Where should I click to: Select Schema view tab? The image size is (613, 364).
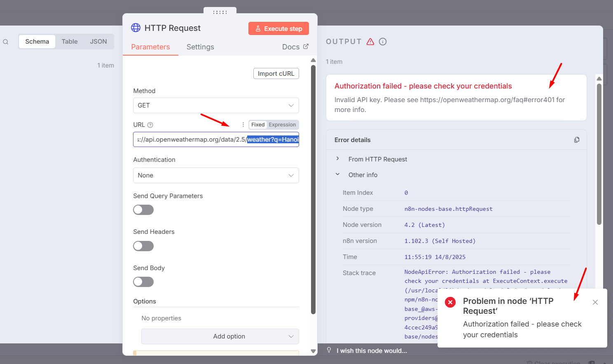coord(37,42)
